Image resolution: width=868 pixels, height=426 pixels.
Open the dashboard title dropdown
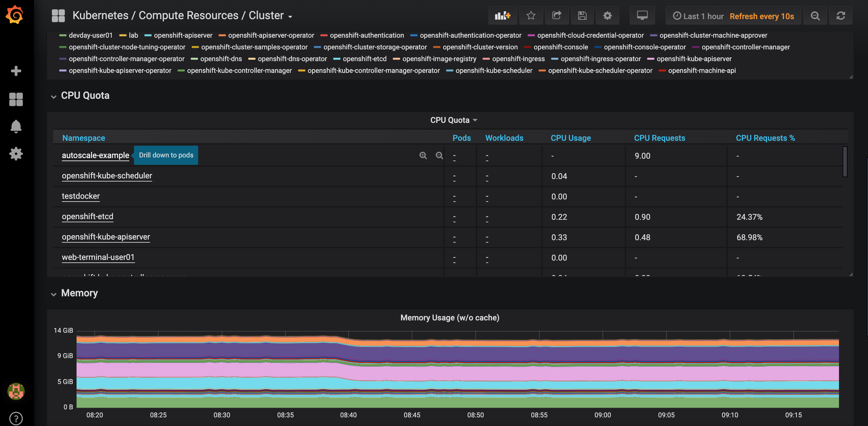[x=182, y=15]
